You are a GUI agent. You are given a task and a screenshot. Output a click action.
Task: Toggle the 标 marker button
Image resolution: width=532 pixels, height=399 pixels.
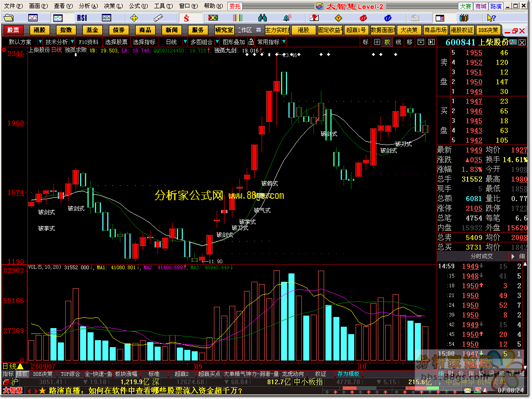coord(365,42)
